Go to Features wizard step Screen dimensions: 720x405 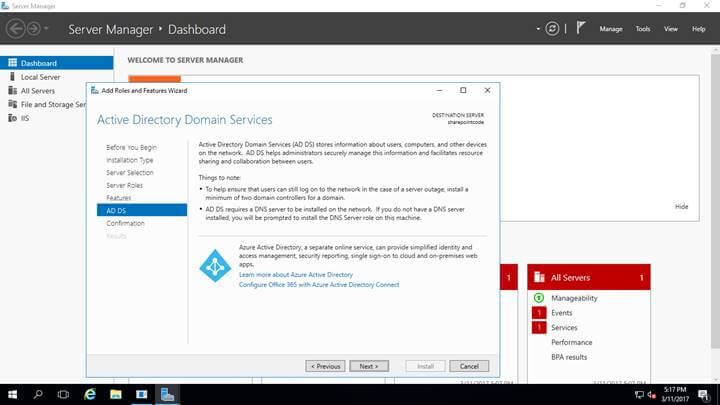coord(118,198)
